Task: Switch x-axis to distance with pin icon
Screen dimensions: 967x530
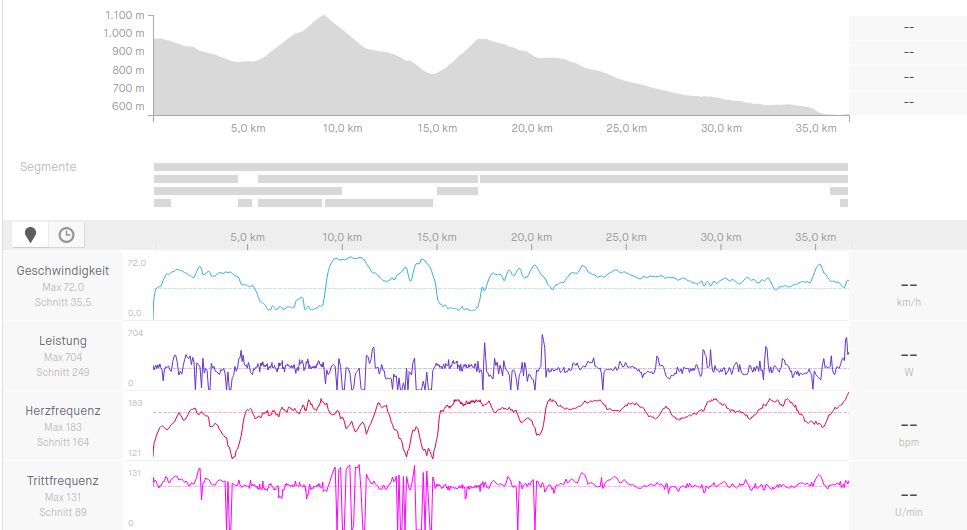Action: point(31,235)
